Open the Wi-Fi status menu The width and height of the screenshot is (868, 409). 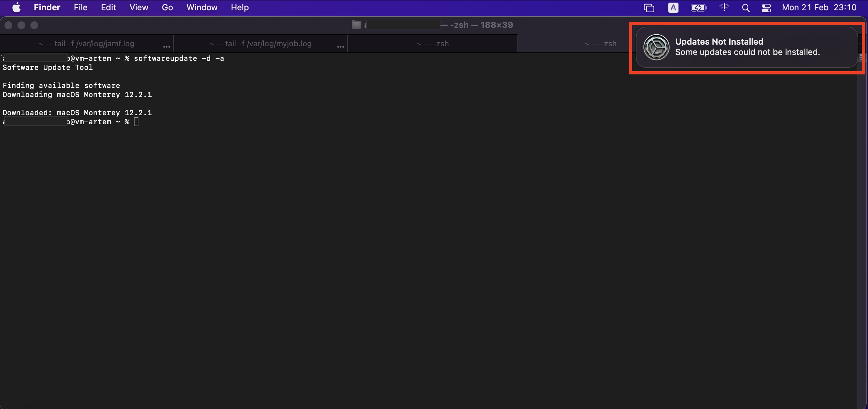point(724,7)
